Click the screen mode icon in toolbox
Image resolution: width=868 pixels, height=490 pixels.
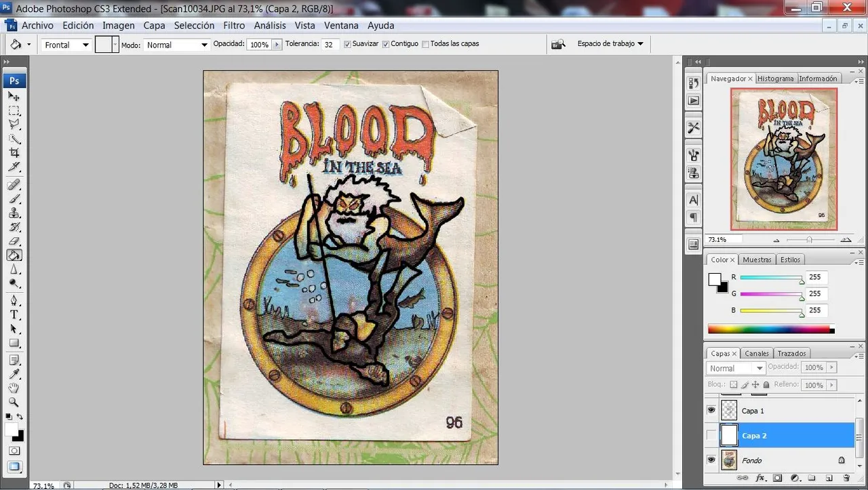14,466
